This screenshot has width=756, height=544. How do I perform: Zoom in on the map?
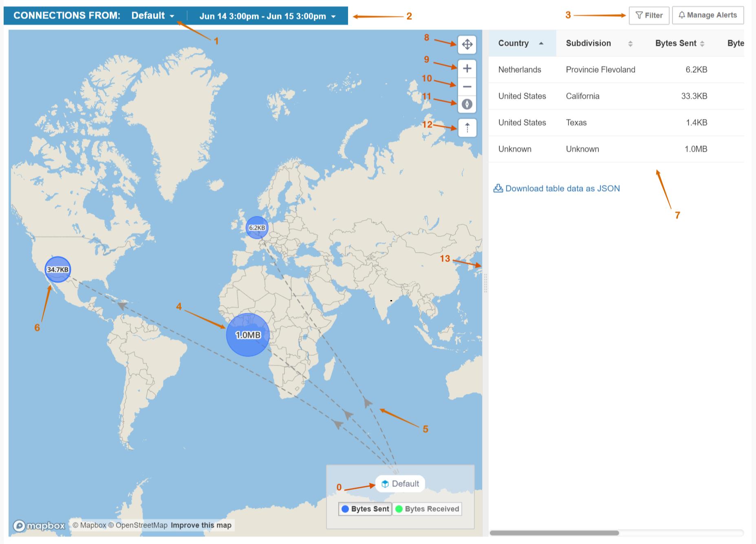click(x=467, y=68)
